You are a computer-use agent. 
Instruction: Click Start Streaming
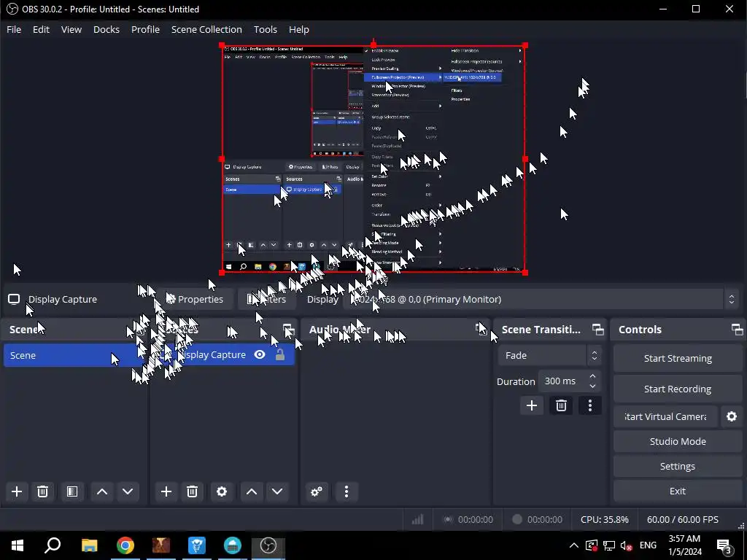click(x=678, y=358)
